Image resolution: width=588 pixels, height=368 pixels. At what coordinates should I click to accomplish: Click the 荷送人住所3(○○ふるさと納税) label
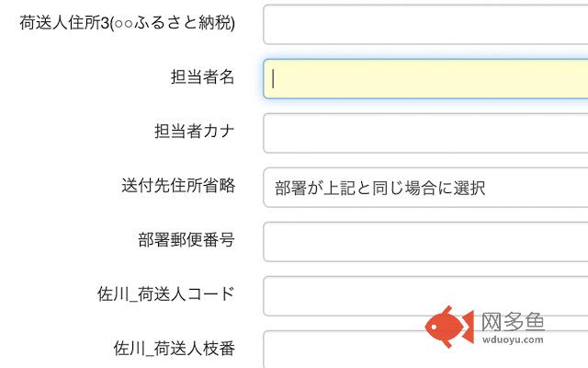click(x=127, y=23)
